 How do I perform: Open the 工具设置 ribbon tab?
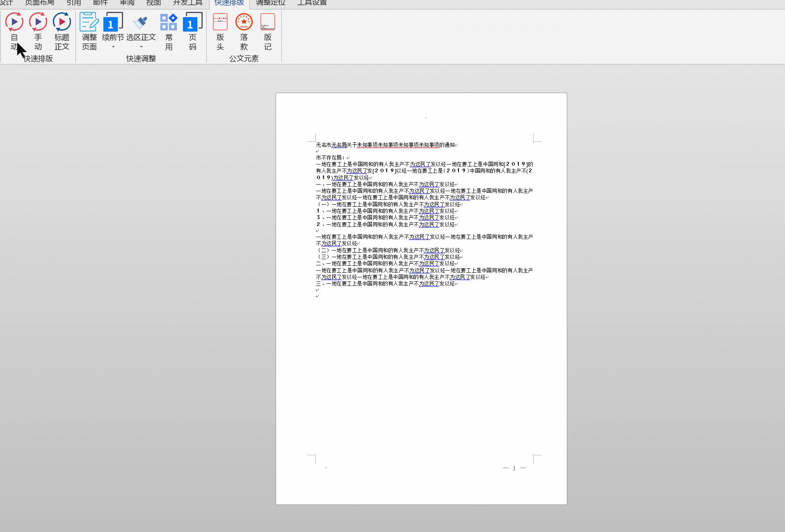click(312, 3)
